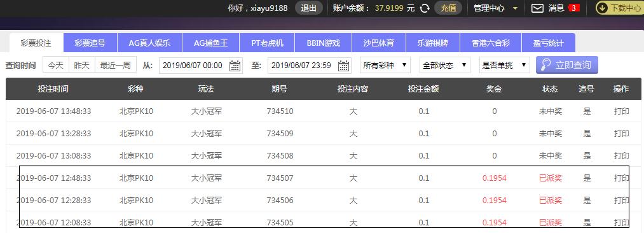Click timestamp 2019-06-07 13:08:33

coord(54,156)
